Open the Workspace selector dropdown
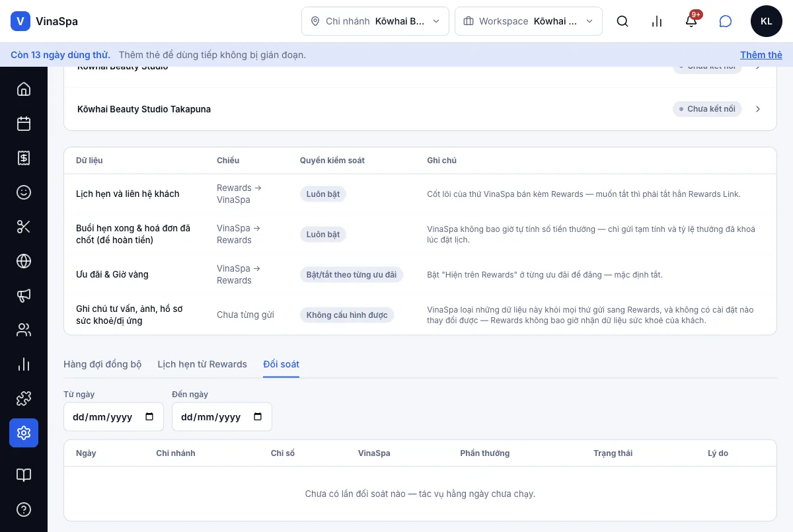The width and height of the screenshot is (793, 532). click(529, 21)
